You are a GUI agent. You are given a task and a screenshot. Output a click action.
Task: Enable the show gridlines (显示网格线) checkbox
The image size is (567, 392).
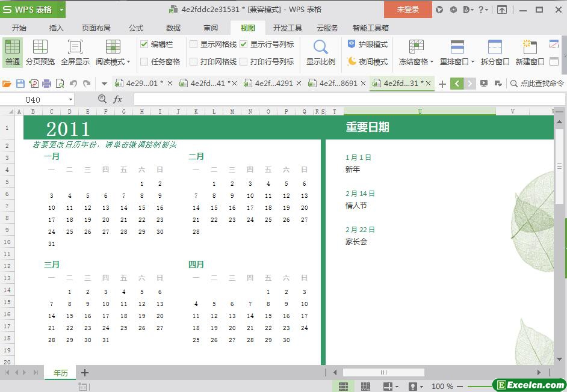(x=194, y=44)
